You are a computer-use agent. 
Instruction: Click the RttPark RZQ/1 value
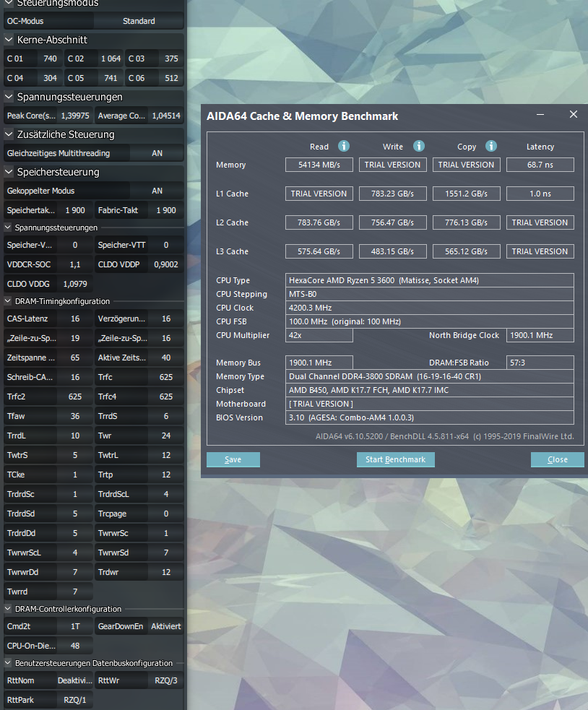pyautogui.click(x=75, y=700)
